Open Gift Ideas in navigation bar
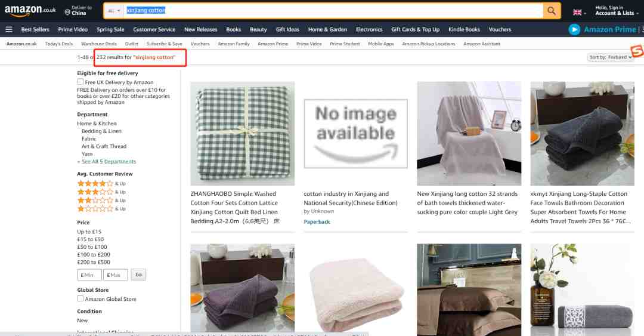The width and height of the screenshot is (644, 336). point(287,30)
